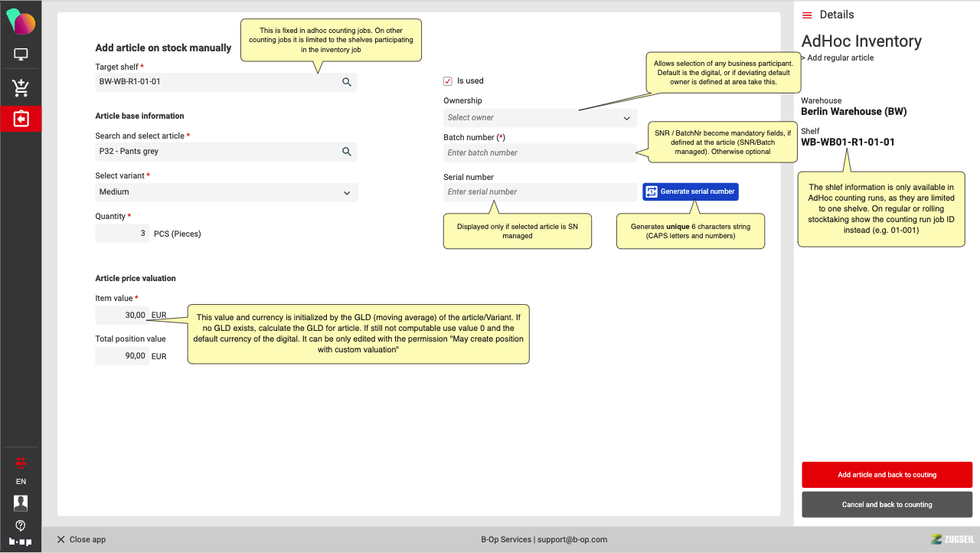The image size is (980, 553).
Task: Click the Close app button
Action: point(81,539)
